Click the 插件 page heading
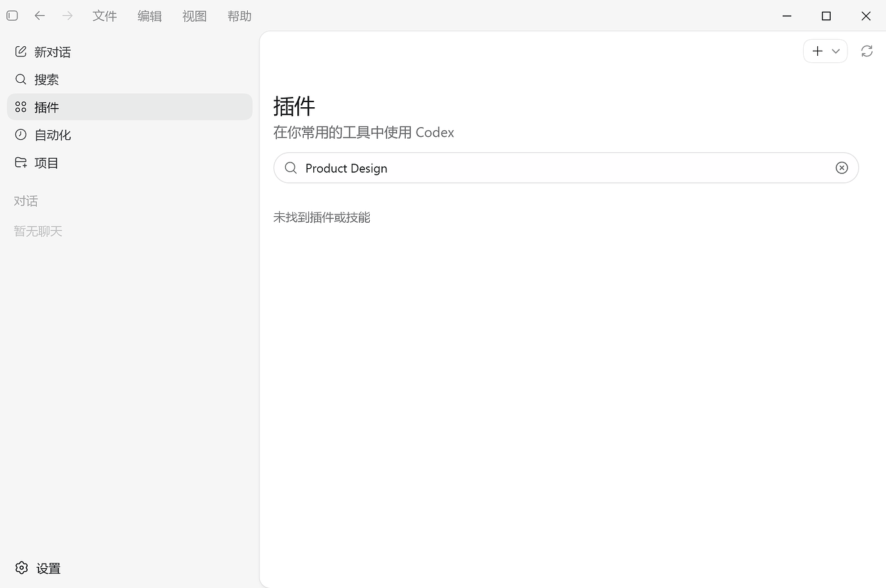The height and width of the screenshot is (588, 886). pyautogui.click(x=294, y=106)
